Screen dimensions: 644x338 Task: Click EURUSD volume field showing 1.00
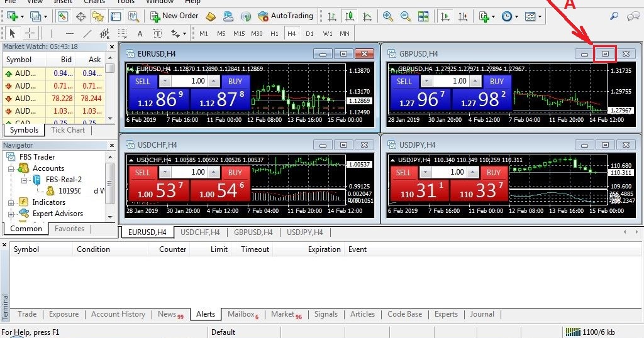189,81
